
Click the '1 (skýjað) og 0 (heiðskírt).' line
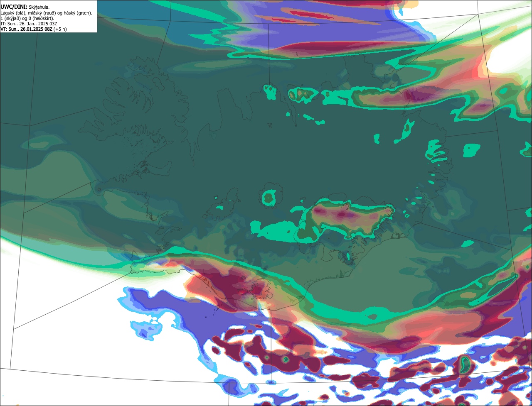(27, 18)
